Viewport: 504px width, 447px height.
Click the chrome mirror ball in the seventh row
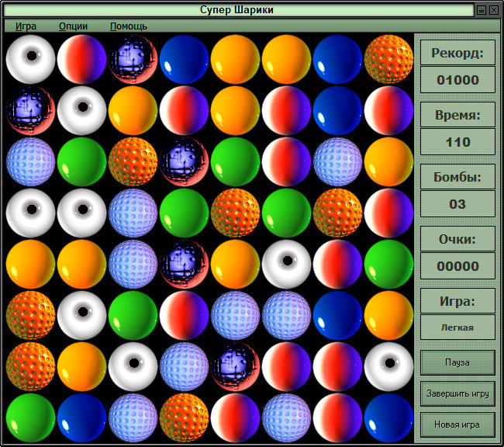[235, 366]
